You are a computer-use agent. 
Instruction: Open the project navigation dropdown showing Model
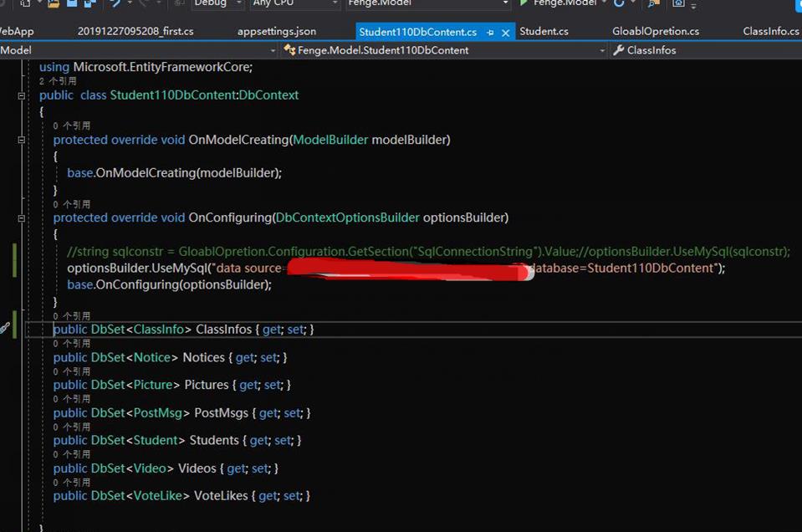tap(138, 50)
